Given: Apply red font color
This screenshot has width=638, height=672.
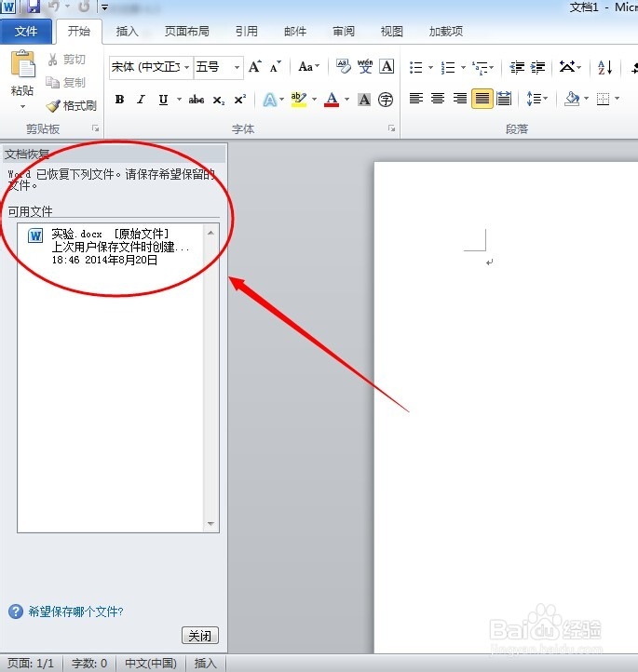Looking at the screenshot, I should [332, 100].
